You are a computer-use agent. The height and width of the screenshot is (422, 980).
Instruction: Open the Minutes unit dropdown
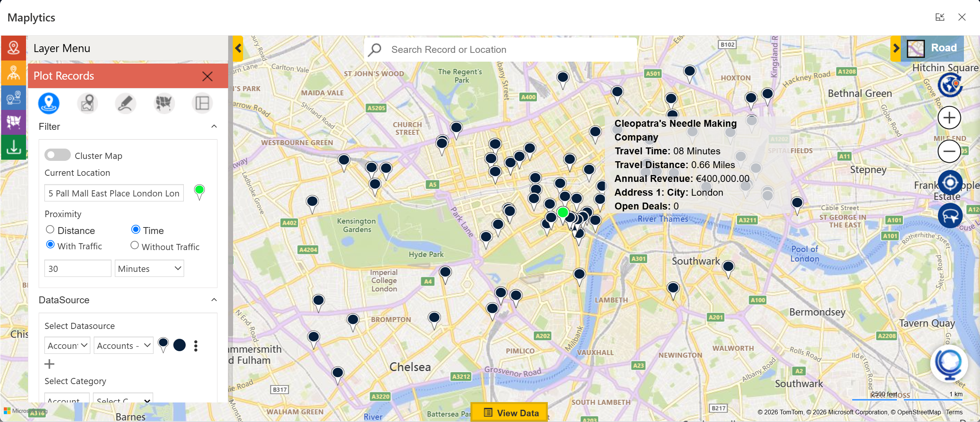click(149, 268)
